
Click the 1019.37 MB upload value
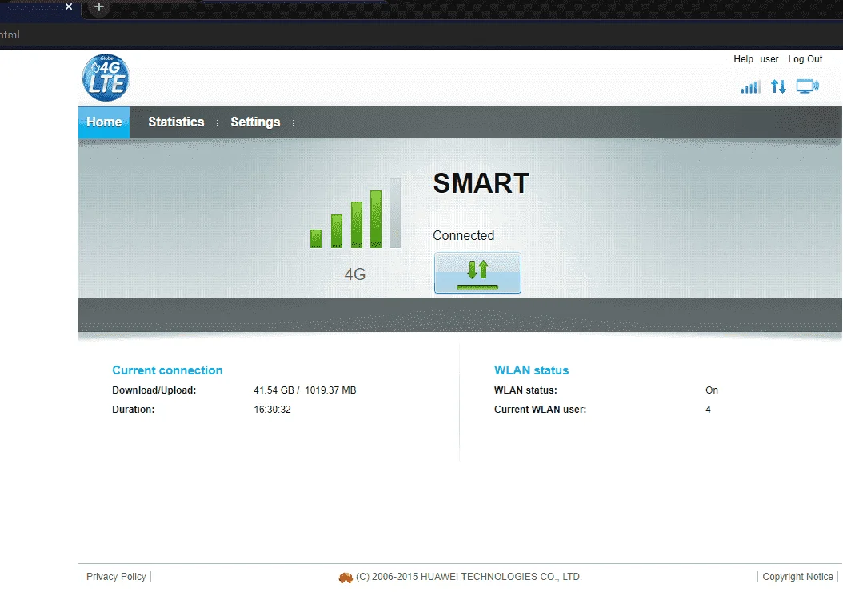[x=330, y=390]
